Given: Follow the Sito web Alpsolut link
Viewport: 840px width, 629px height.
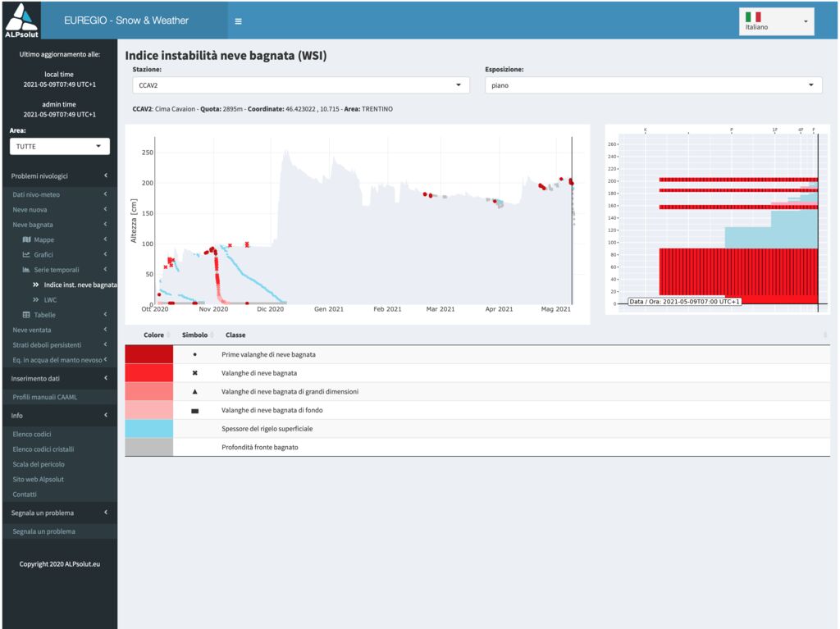Looking at the screenshot, I should (38, 479).
